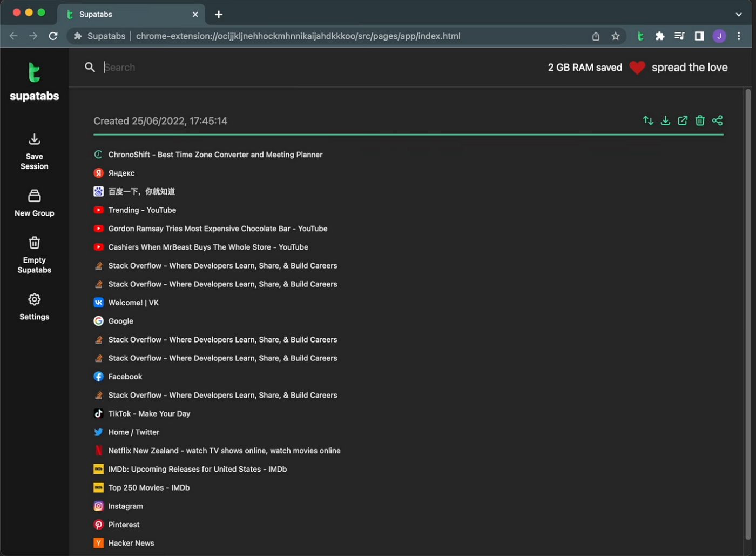Click the Created 25/06/2022 session title

point(160,121)
